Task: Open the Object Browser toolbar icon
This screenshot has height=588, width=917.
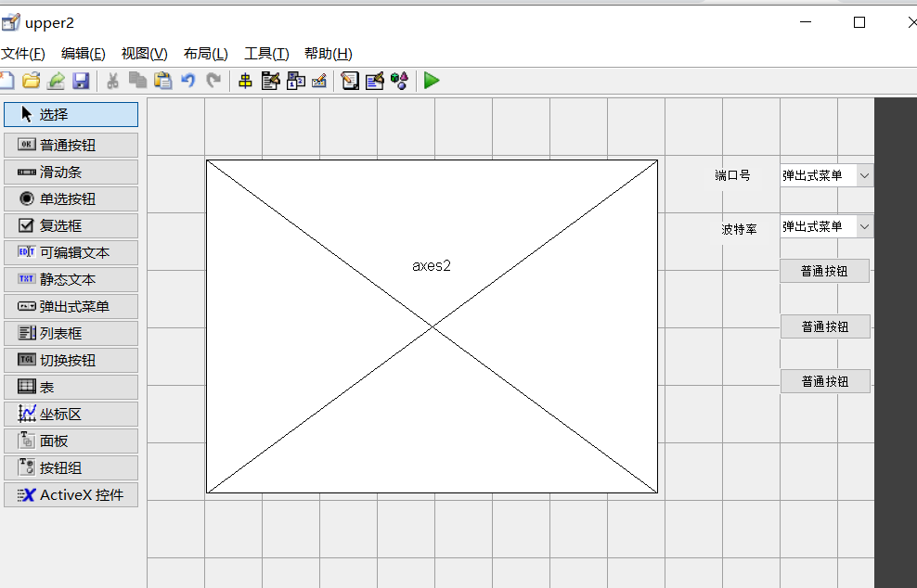Action: tap(399, 81)
